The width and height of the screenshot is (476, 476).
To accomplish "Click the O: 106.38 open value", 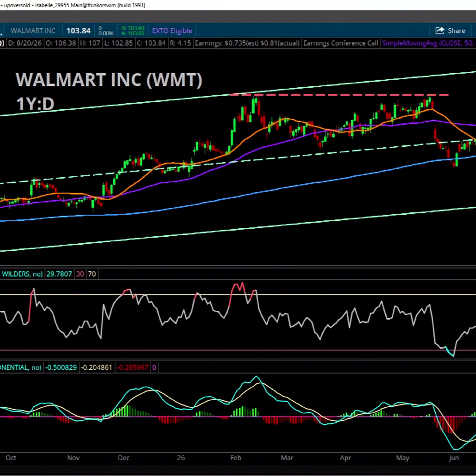I will tap(61, 43).
